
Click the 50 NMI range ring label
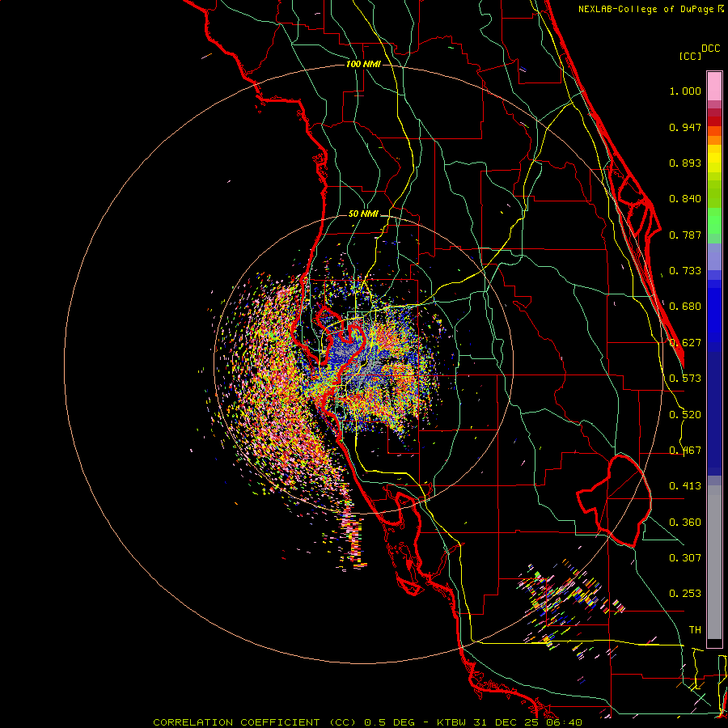(363, 214)
